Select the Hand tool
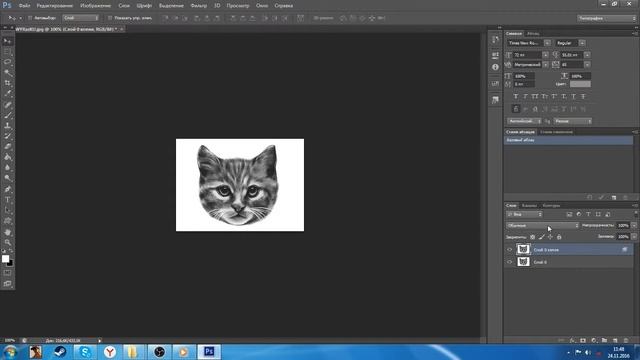The image size is (640, 360). coord(7,232)
